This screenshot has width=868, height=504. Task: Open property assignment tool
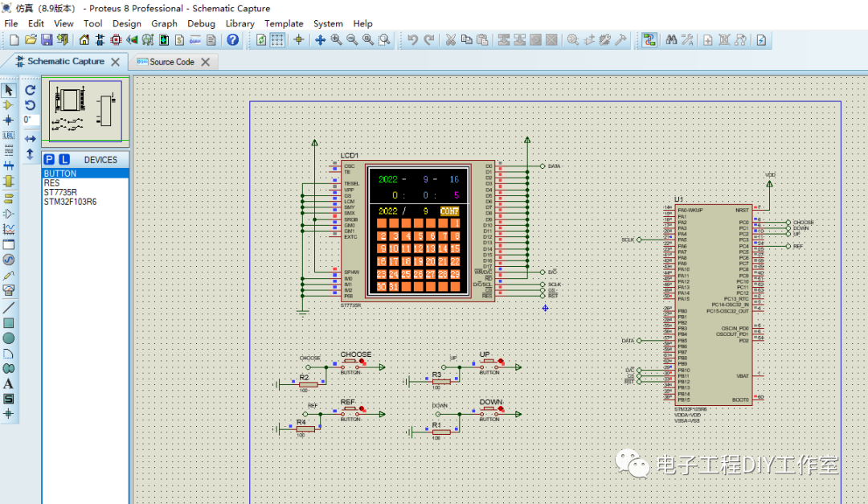687,40
